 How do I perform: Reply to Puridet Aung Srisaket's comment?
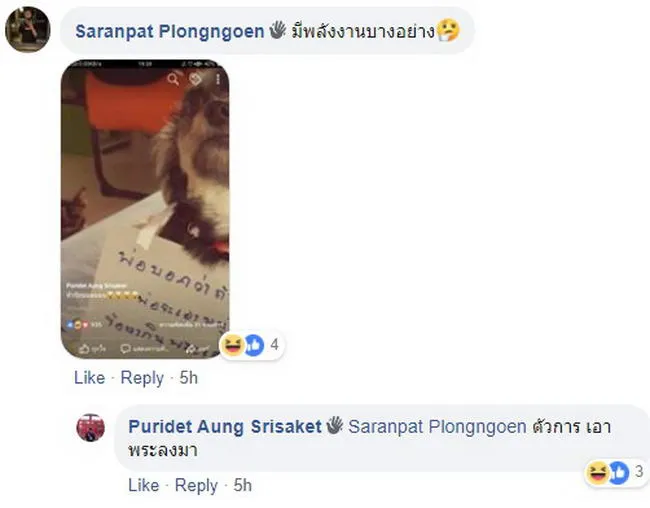point(196,486)
